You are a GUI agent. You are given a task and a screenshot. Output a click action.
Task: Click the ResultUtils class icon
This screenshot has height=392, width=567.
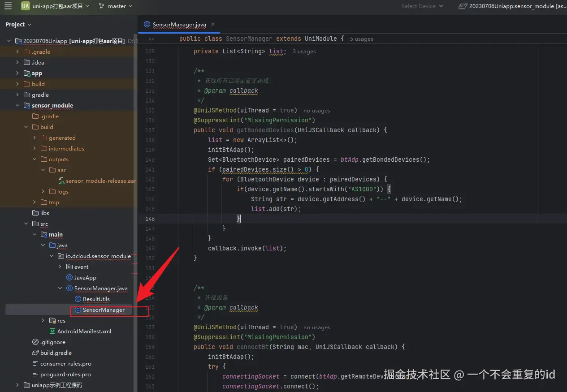(x=78, y=299)
